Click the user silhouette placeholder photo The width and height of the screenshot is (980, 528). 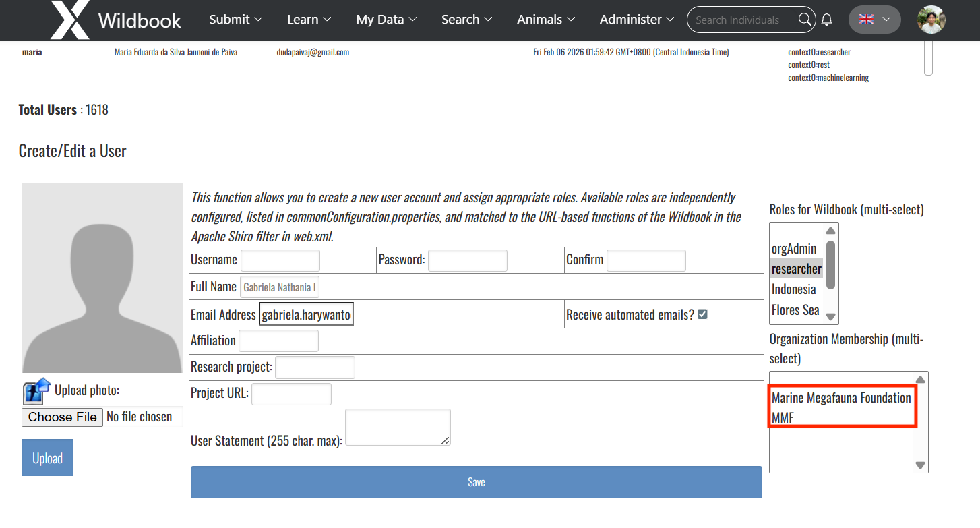coord(102,278)
